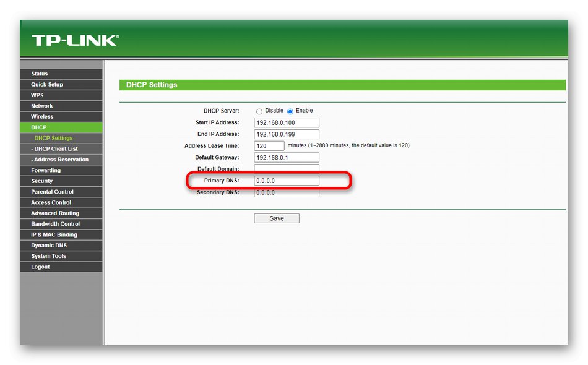Click the 'End IP Address:' label
This screenshot has height=365, width=588.
(218, 134)
